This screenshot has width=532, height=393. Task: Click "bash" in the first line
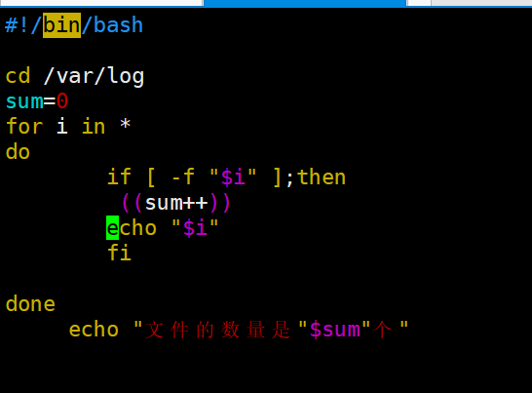click(118, 25)
